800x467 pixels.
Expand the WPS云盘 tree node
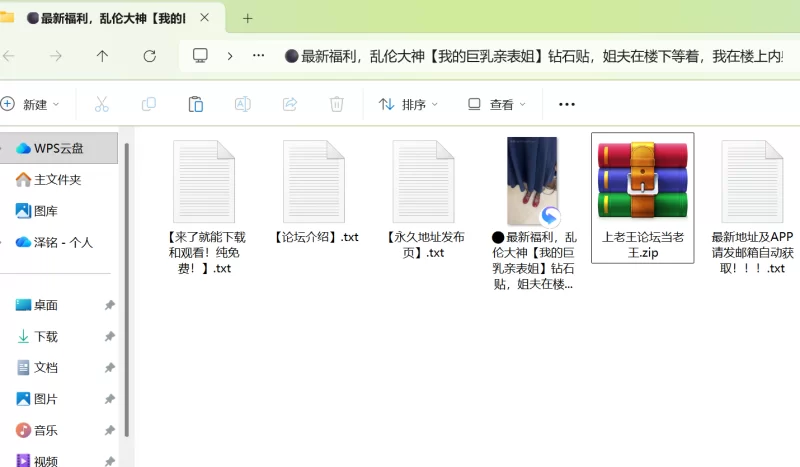coord(4,148)
